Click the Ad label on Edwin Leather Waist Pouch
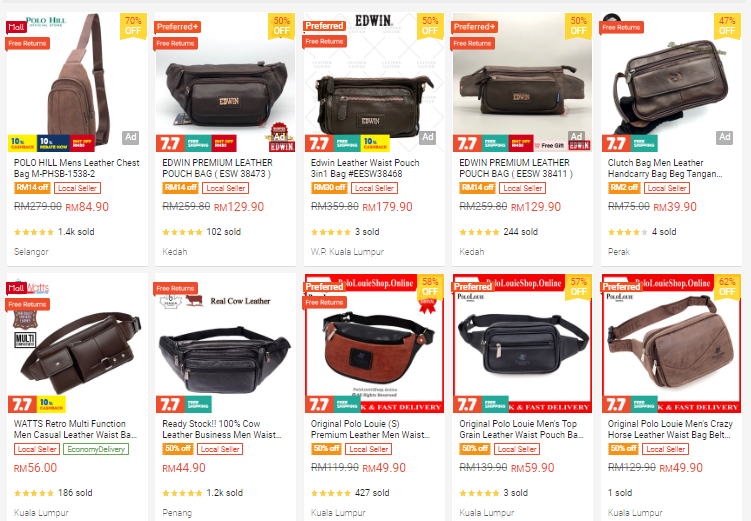 click(428, 137)
